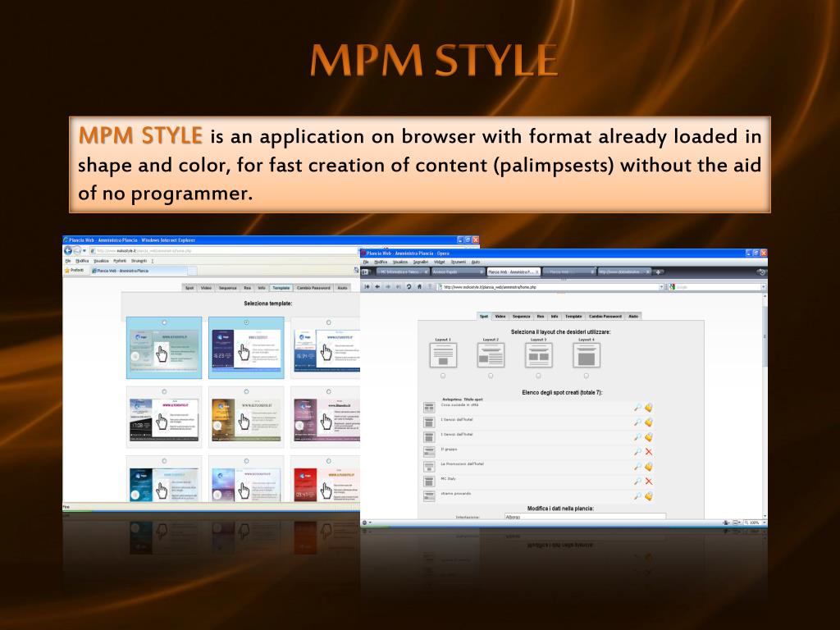Click Info tab in Opera page

pyautogui.click(x=555, y=317)
